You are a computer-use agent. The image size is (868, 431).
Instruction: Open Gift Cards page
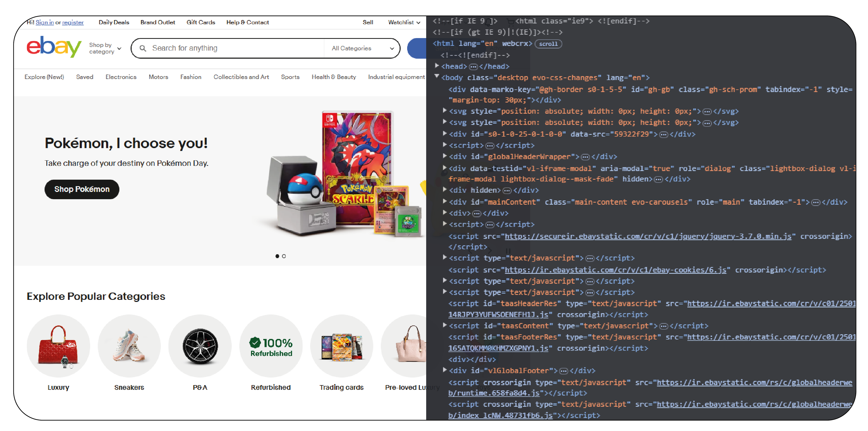coord(201,22)
